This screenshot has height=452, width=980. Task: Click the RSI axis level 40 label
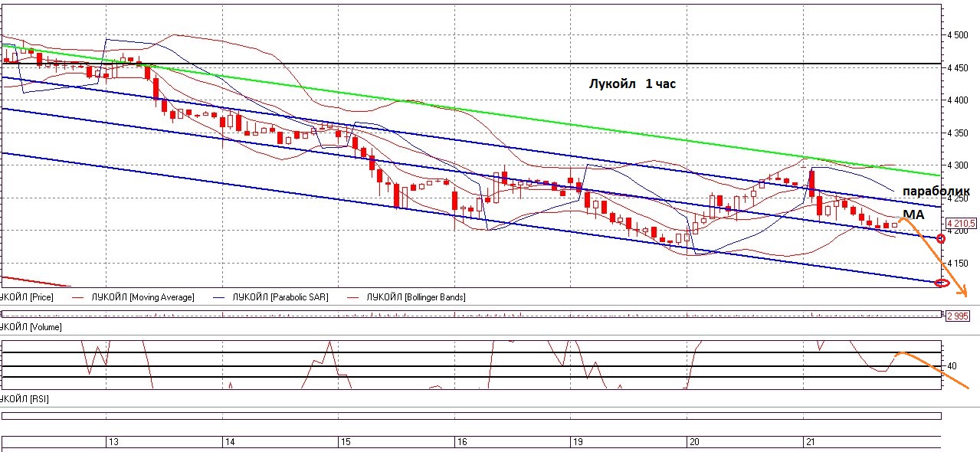pos(952,366)
